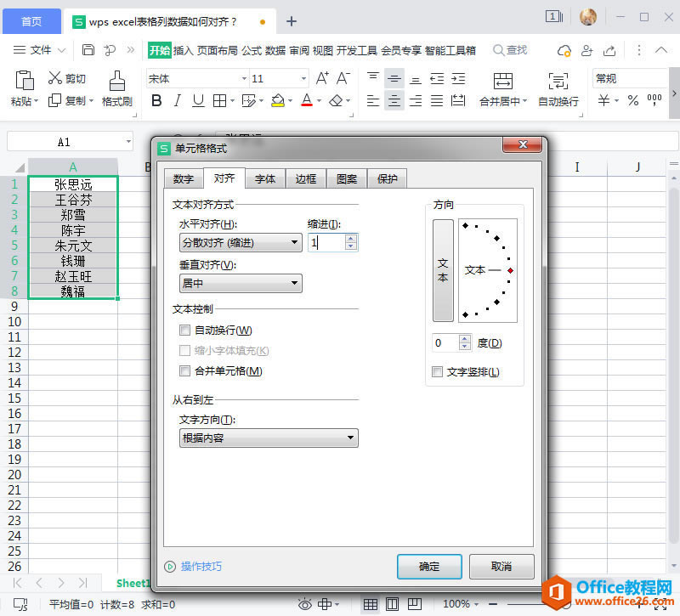Open the 页面布局 ribbon tab
Viewport: 680px width, 616px height.
click(x=218, y=50)
